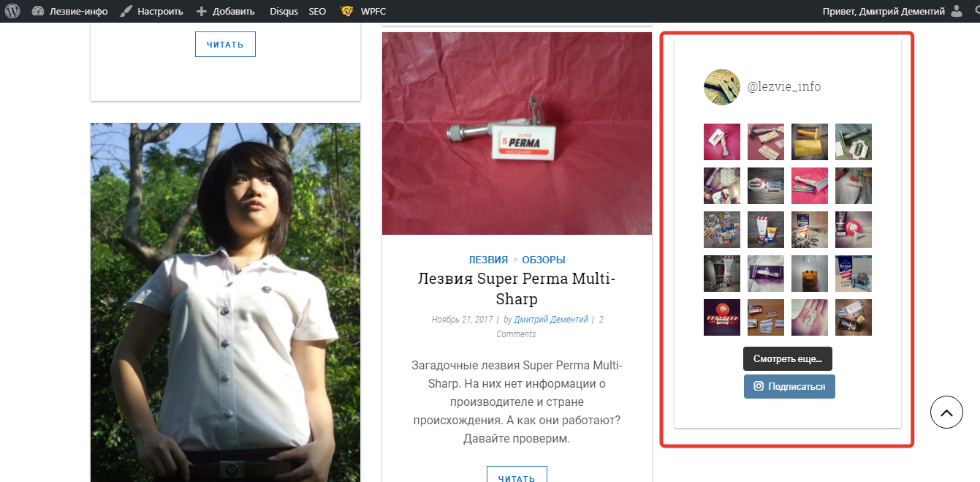
Task: Open the ЛЕЗВИЯ category link
Action: (x=488, y=260)
